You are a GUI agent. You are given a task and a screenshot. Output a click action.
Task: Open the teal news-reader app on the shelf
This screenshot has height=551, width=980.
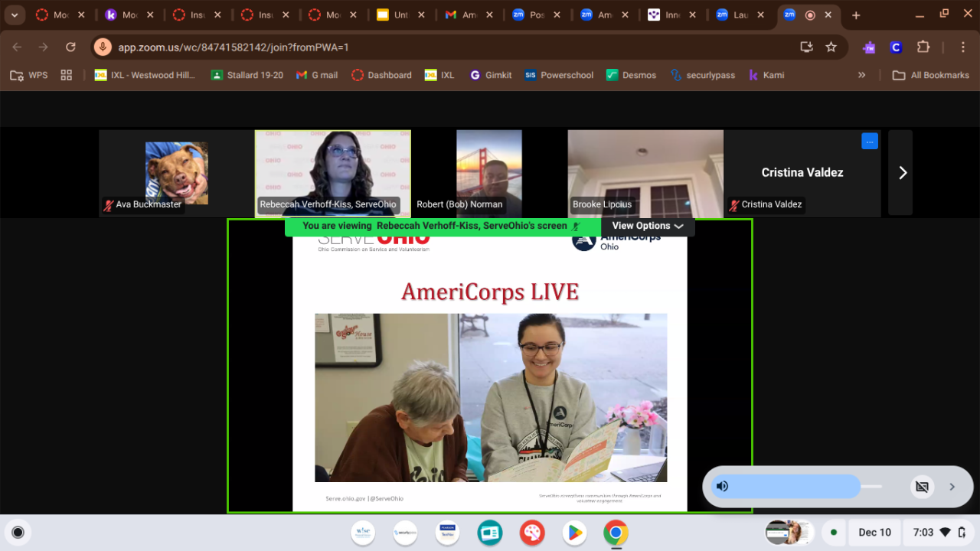pos(489,533)
